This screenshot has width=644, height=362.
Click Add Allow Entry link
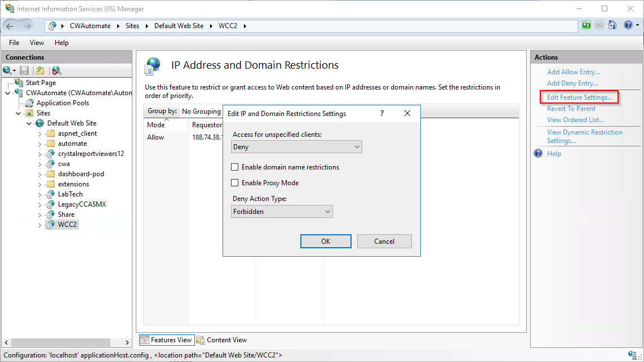click(574, 72)
